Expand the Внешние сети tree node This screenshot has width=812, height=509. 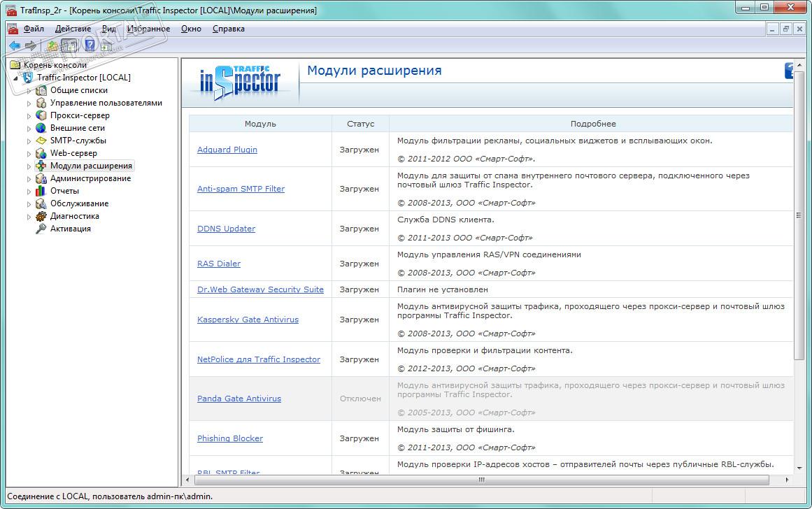coord(29,129)
